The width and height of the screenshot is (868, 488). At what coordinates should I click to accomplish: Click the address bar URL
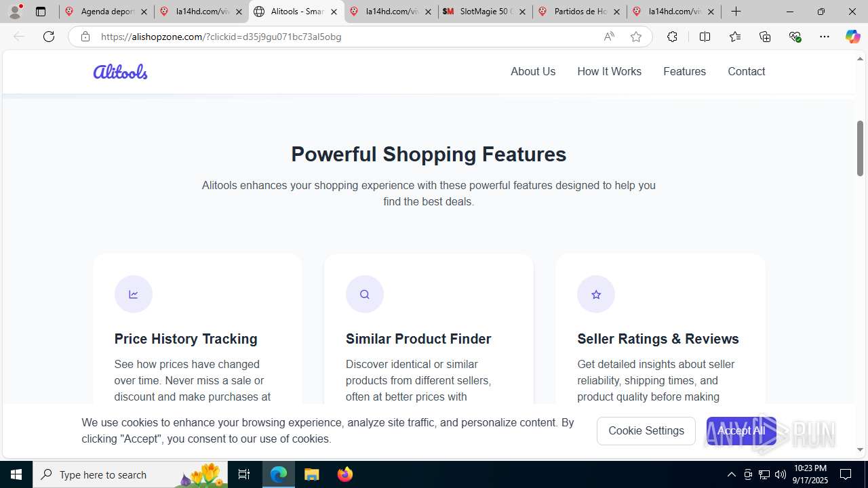(x=221, y=37)
